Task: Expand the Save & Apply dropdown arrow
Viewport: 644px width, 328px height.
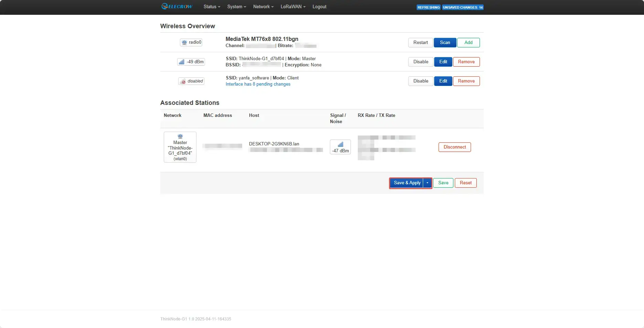Action: coord(427,183)
